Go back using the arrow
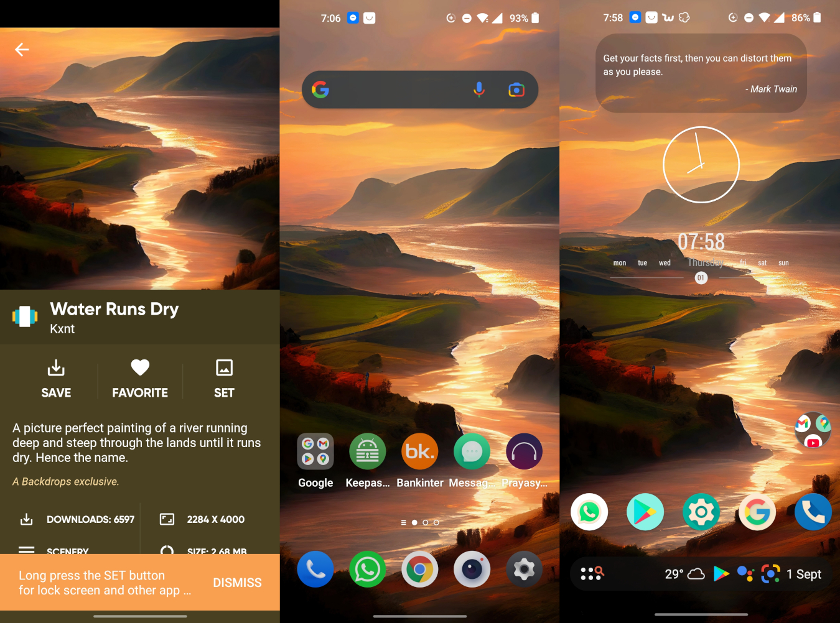 (22, 50)
